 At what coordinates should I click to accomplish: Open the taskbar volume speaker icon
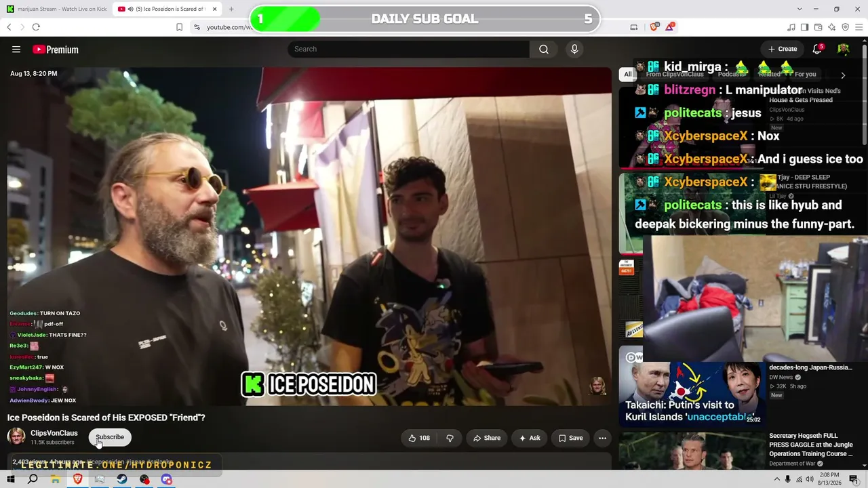pos(810,479)
